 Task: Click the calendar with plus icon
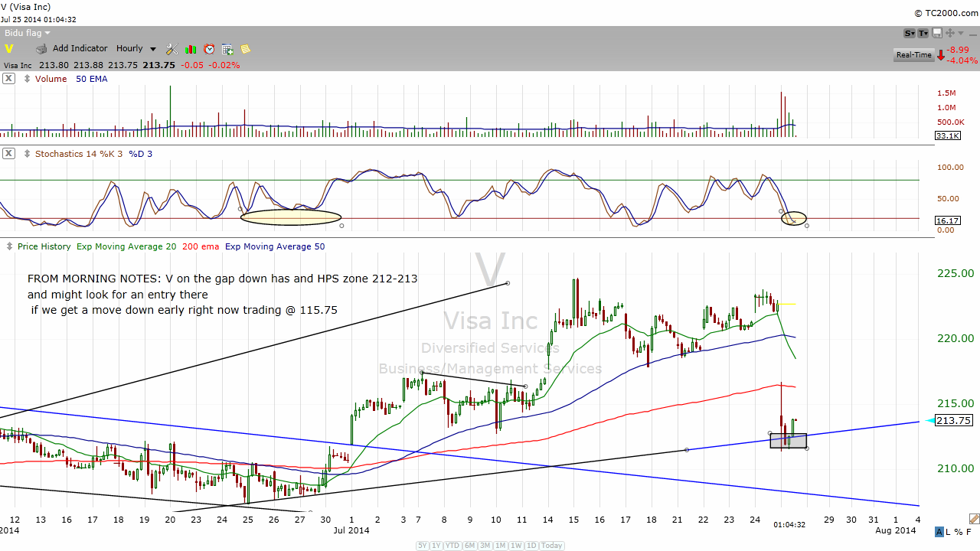coord(227,49)
